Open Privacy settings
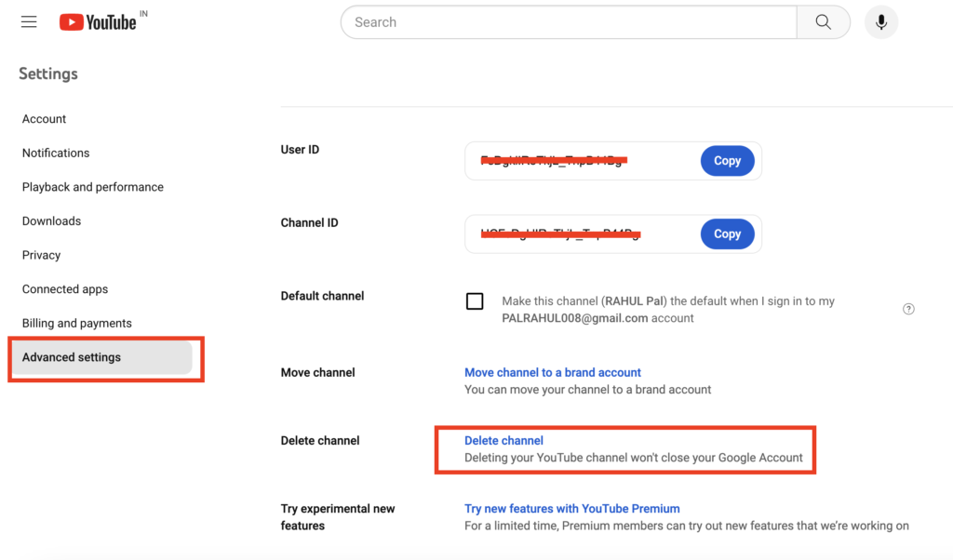Viewport: 953px width, 560px height. 42,254
